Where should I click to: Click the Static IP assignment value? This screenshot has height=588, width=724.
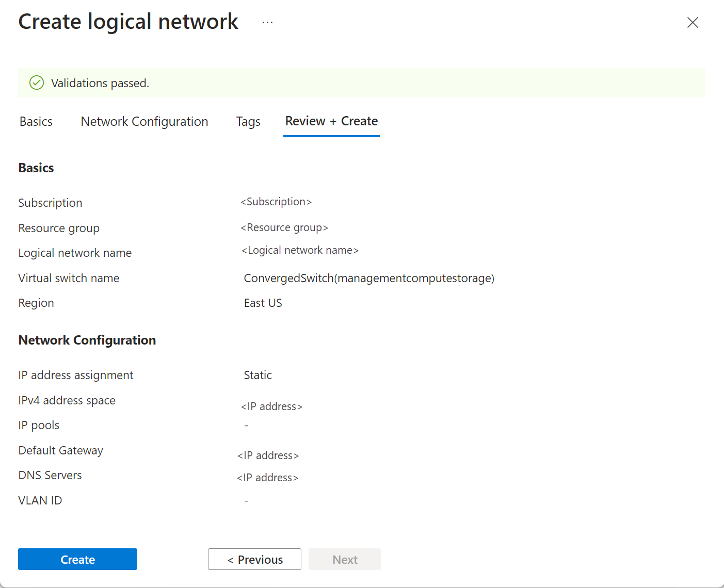click(258, 375)
